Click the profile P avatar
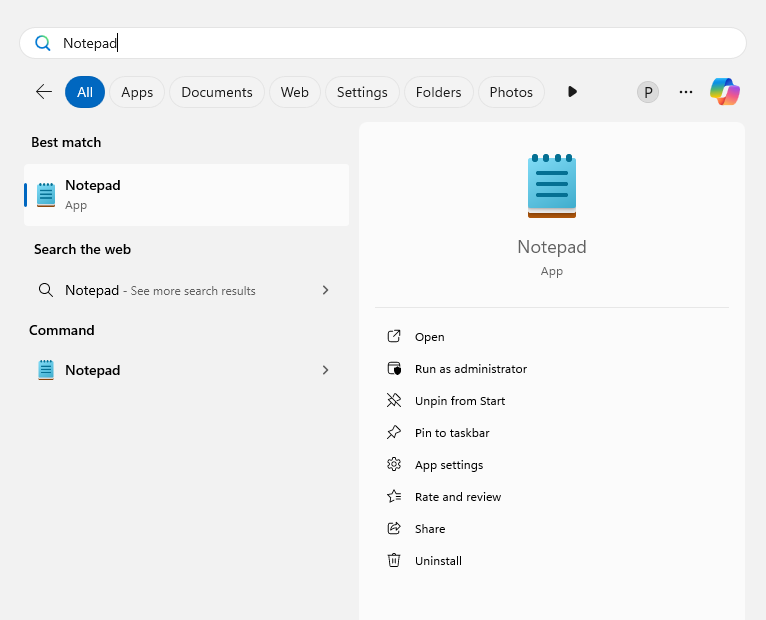The image size is (766, 620). pyautogui.click(x=648, y=92)
